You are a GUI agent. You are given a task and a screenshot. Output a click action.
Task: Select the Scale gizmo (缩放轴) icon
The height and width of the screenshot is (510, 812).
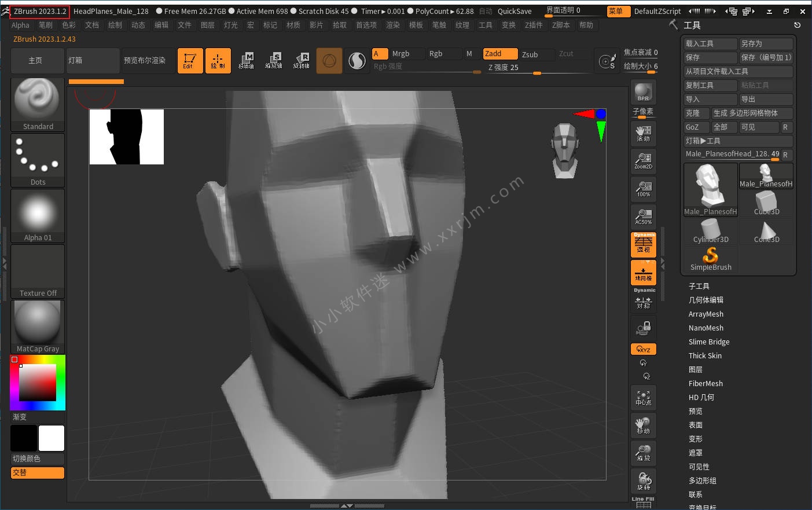click(x=274, y=60)
